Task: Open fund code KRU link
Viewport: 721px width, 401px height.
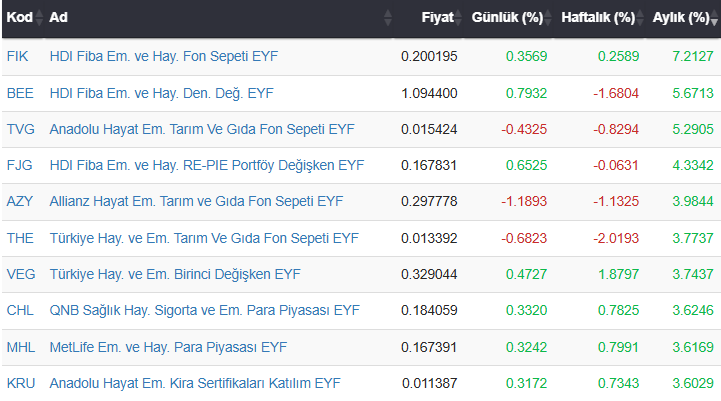Action: coord(21,383)
